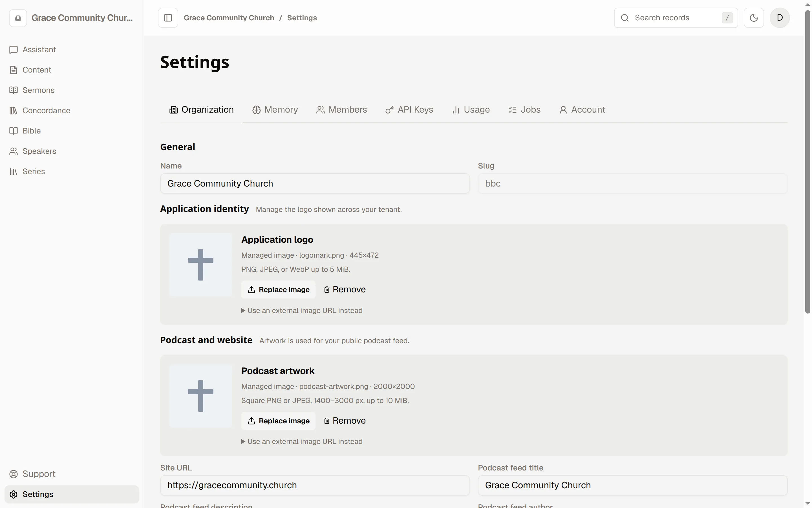This screenshot has height=508, width=812.
Task: Switch to the Memory tab
Action: pyautogui.click(x=275, y=110)
